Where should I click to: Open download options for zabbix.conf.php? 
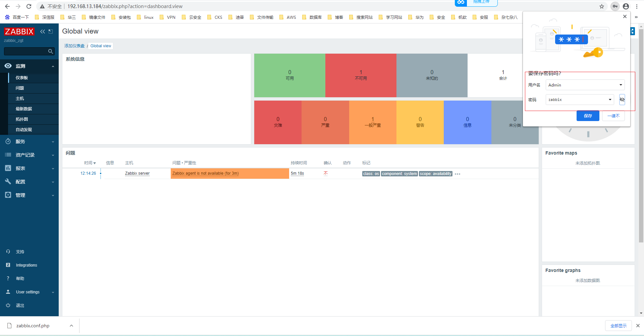pyautogui.click(x=71, y=326)
